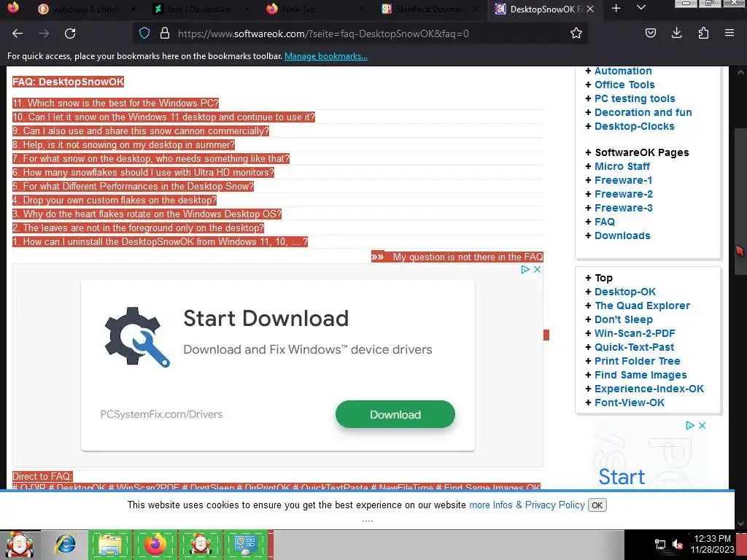Click Firefox icon on taskbar
747x560 pixels.
pos(155,545)
